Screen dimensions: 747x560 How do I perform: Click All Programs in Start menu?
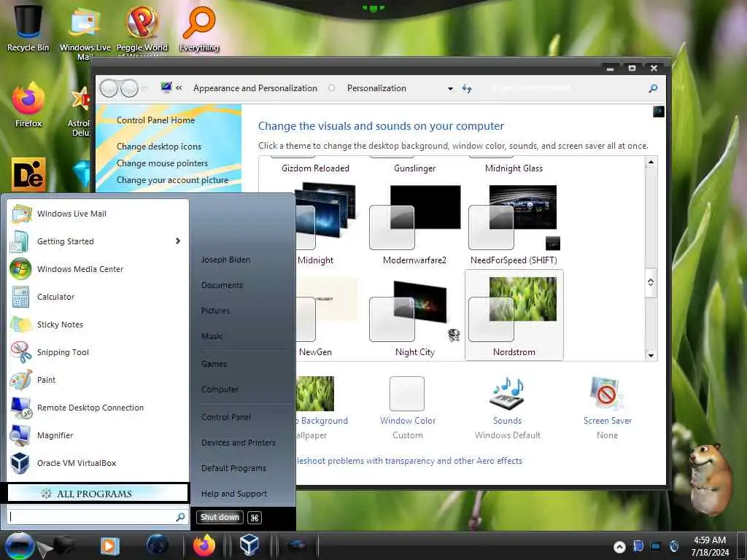pyautogui.click(x=98, y=494)
